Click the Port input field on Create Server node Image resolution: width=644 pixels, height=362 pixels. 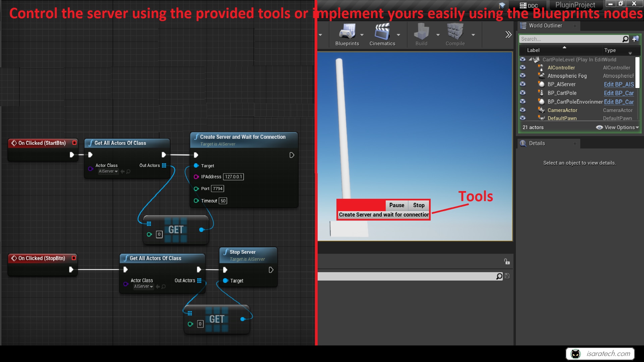tap(217, 188)
